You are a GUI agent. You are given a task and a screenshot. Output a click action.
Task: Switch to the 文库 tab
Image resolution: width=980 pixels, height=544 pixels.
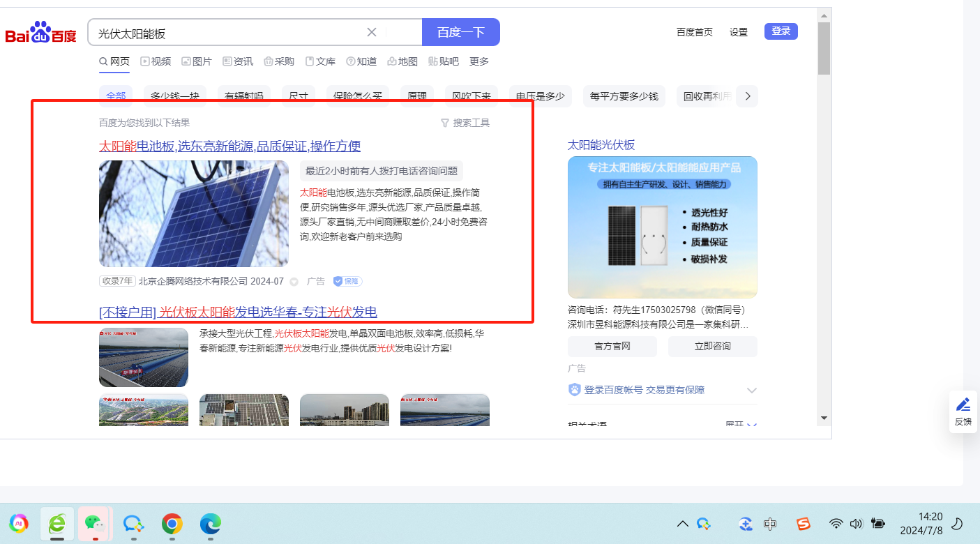(320, 61)
